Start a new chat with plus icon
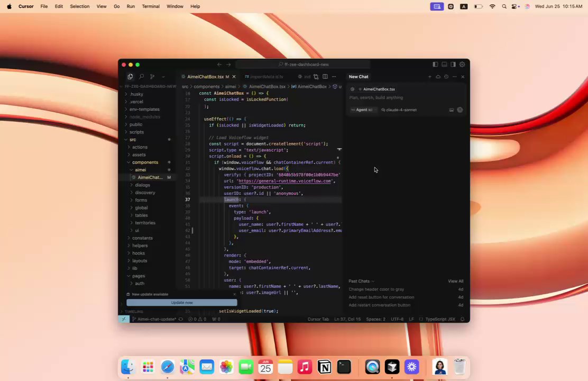 pyautogui.click(x=430, y=77)
